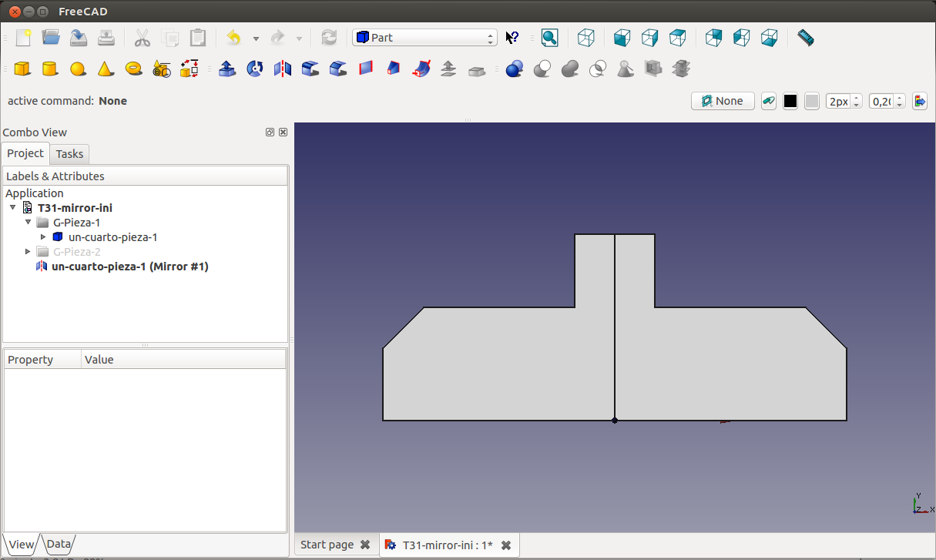Toggle the Combo View floating button
Screen dimensions: 936x560
pos(270,132)
